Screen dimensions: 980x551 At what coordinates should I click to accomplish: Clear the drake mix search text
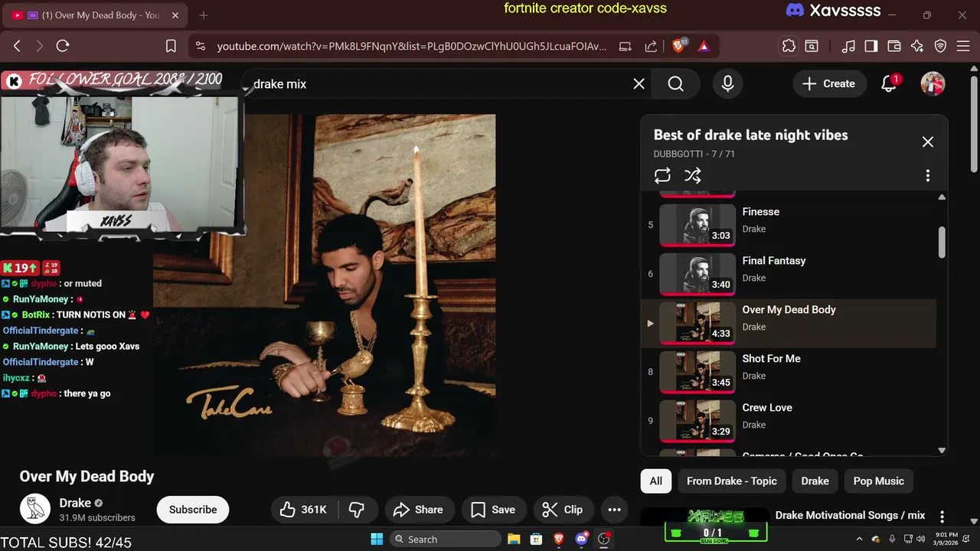point(639,84)
